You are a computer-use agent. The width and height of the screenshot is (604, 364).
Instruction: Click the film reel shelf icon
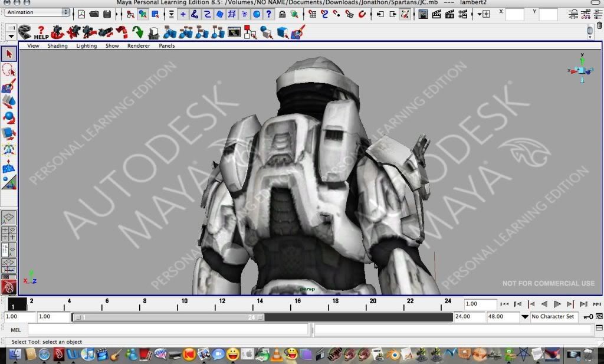[25, 32]
